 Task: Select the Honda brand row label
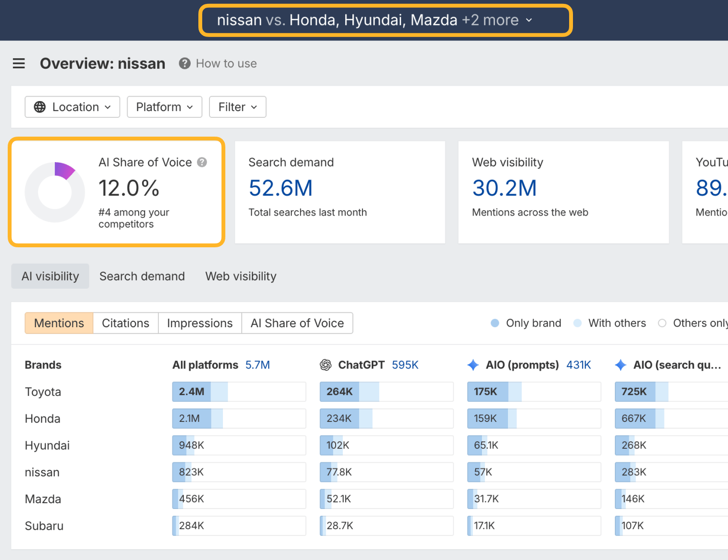[42, 419]
